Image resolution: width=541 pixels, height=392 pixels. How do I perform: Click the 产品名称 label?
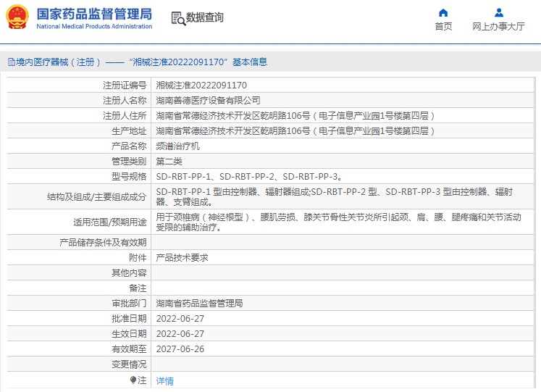[129, 146]
